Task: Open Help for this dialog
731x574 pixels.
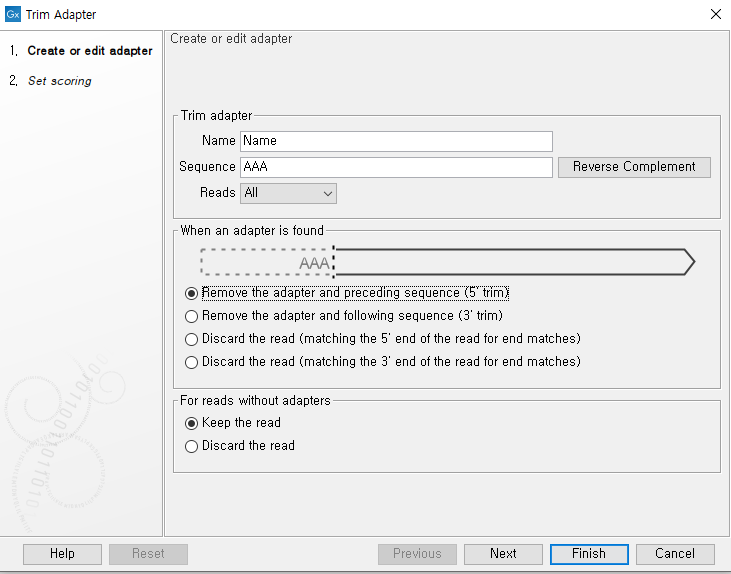Action: coord(62,554)
